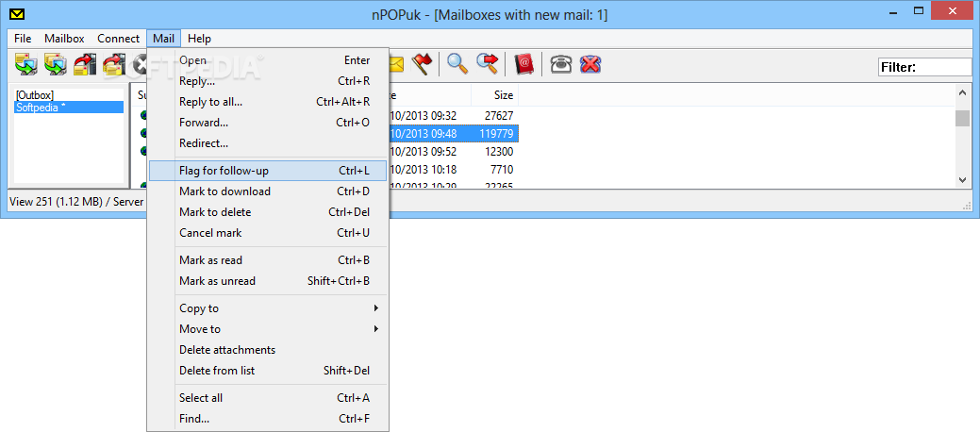The height and width of the screenshot is (432, 980).
Task: Choose Redirect... from the menu
Action: [x=268, y=143]
